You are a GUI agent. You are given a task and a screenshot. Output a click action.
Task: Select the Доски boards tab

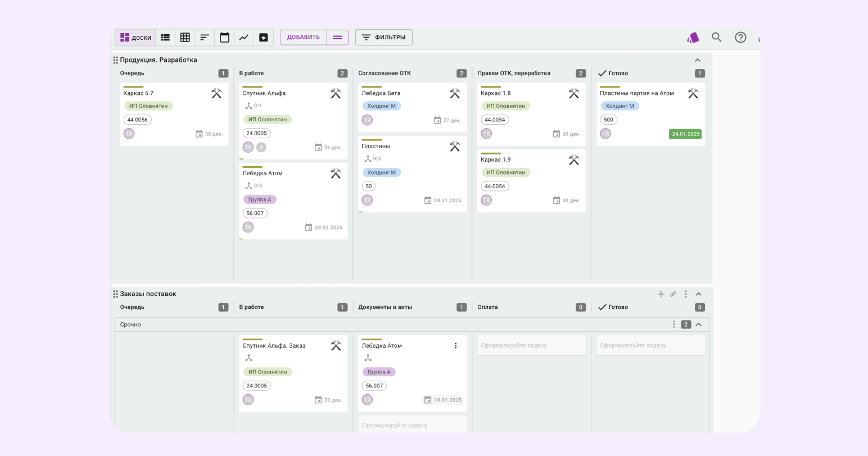[135, 38]
